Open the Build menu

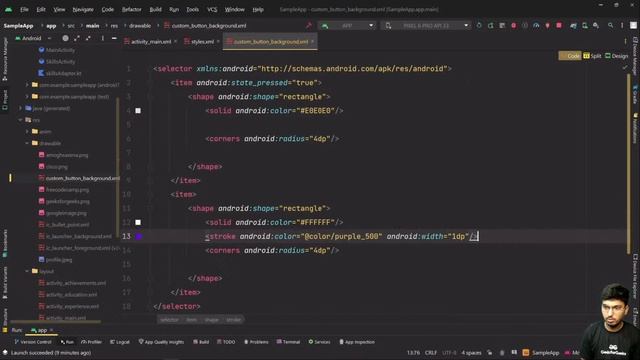[155, 9]
